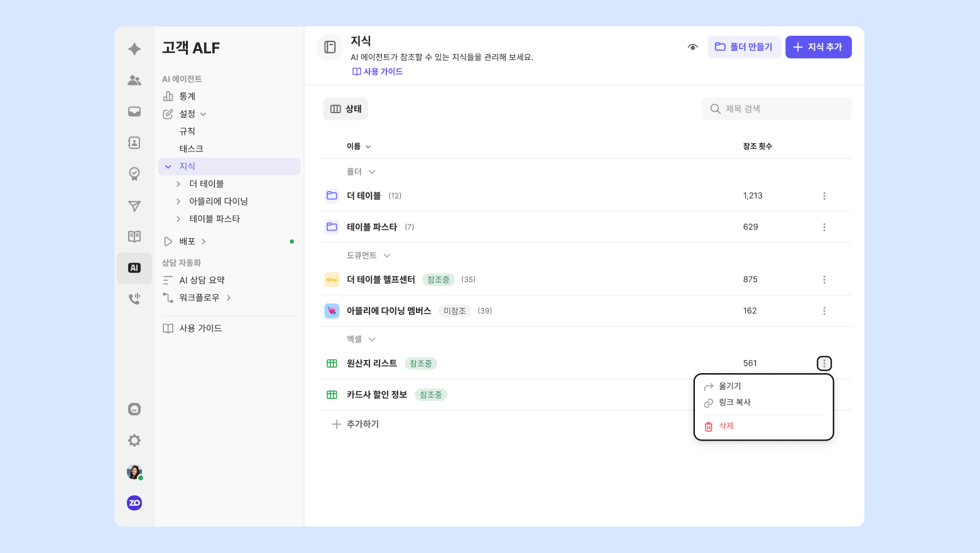This screenshot has width=980, height=553.
Task: Click the team members icon in left rail
Action: tap(134, 80)
